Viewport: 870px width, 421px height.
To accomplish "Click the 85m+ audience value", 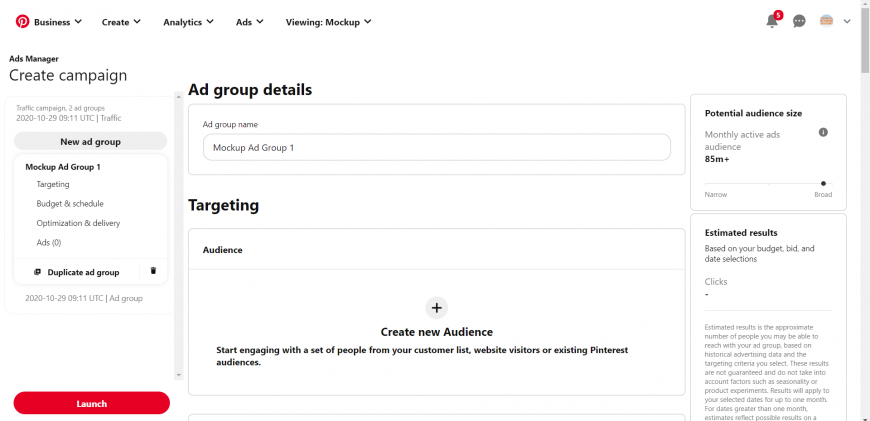I will (x=717, y=159).
